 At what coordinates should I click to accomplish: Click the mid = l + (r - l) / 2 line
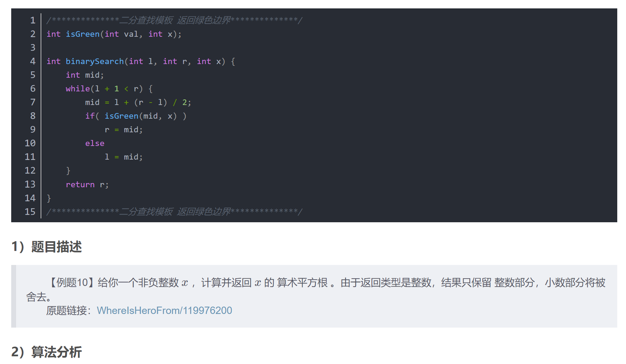tap(138, 102)
